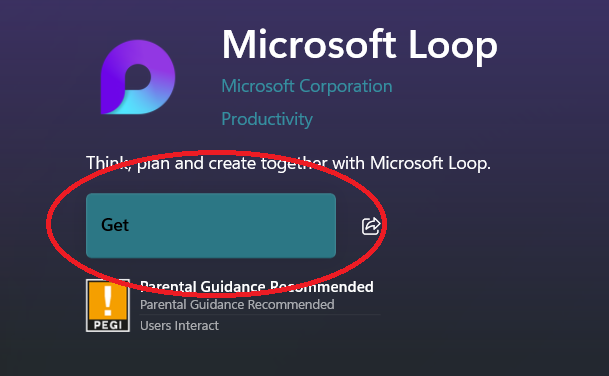
Task: Open the Productivity category link
Action: point(267,119)
